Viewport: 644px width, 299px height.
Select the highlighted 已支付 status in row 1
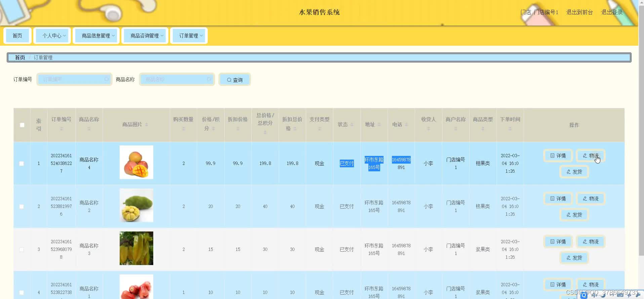point(347,163)
